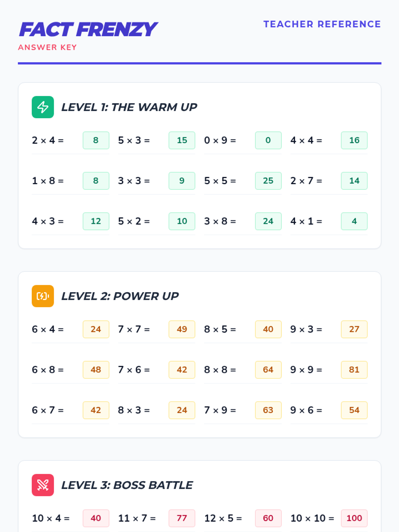Click the Fact Frenzy title logo
The height and width of the screenshot is (532, 399).
click(x=88, y=29)
